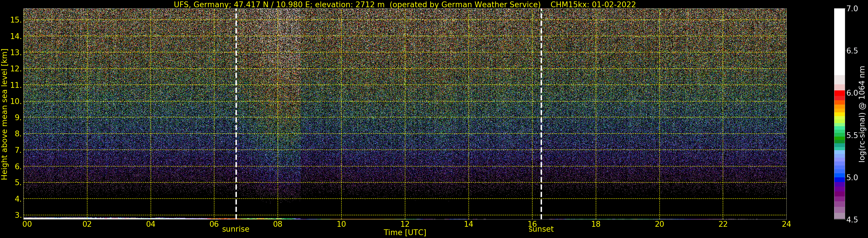Click the "sunset" label below the time axis
Screen dimensions: 868x238
(x=541, y=229)
